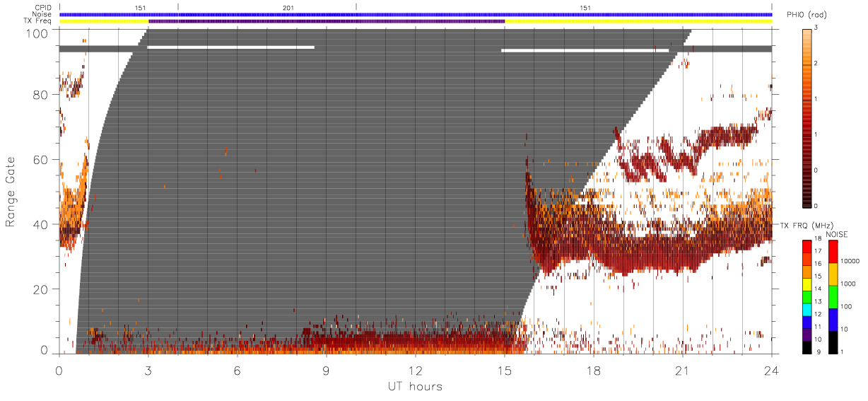Click the "Noise" row label above plot
This screenshot has height=401, width=868.
tap(42, 14)
